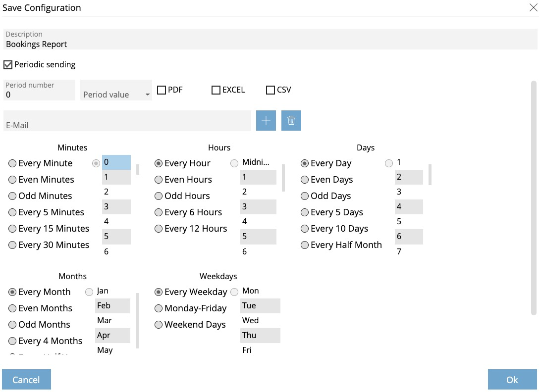This screenshot has width=541, height=392.
Task: Click the dialog's vertical scrollbar
Action: pos(534,198)
